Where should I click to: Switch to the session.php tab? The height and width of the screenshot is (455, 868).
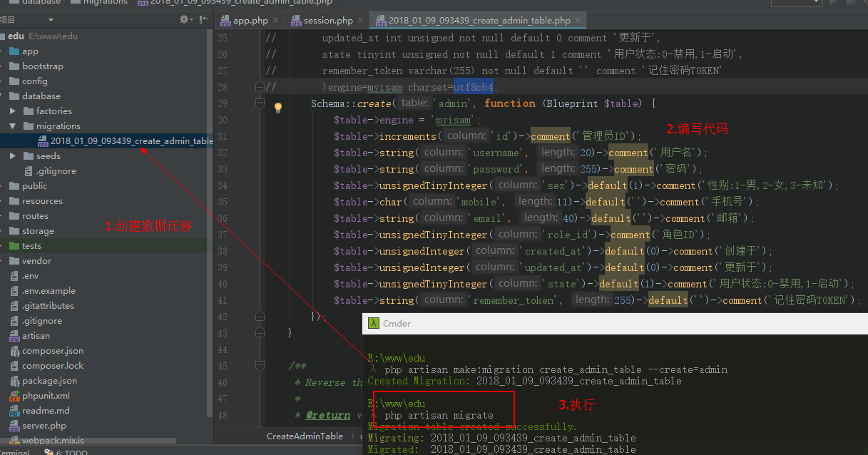327,21
